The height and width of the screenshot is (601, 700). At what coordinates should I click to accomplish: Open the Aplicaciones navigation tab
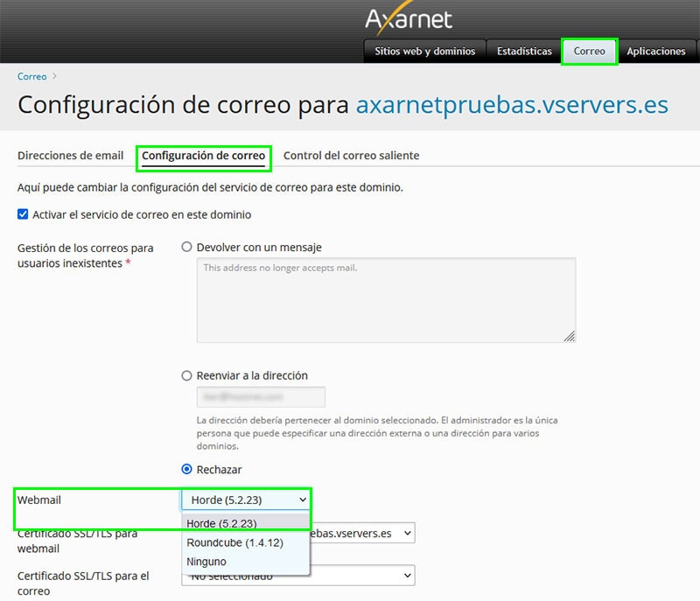click(x=655, y=51)
